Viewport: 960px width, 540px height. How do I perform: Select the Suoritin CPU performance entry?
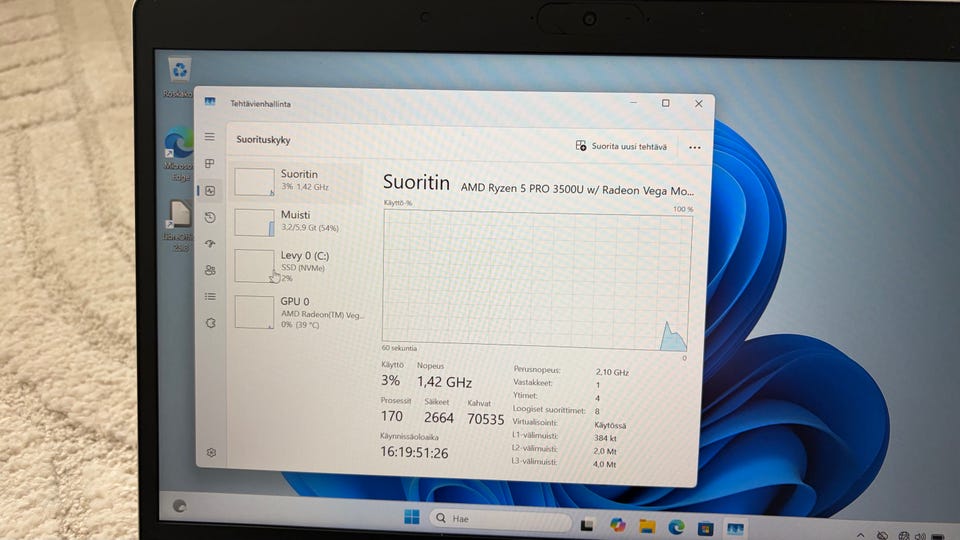[296, 181]
